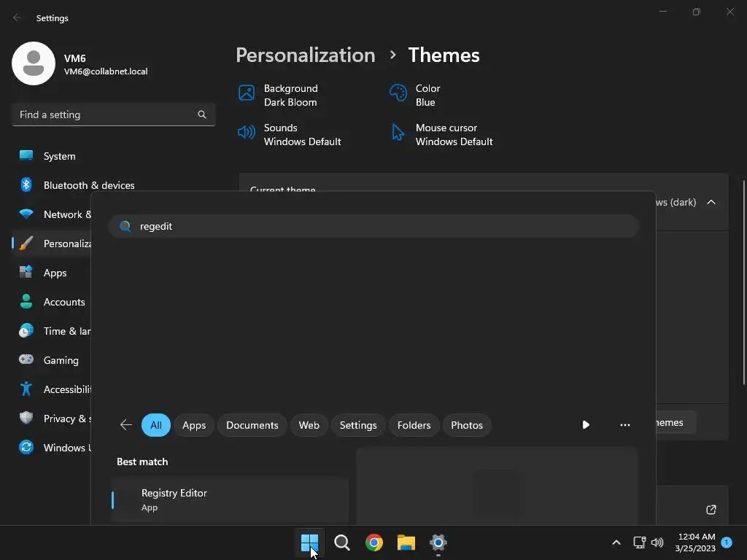Open Color Blue theme setting
This screenshot has height=560, width=747.
pyautogui.click(x=414, y=96)
